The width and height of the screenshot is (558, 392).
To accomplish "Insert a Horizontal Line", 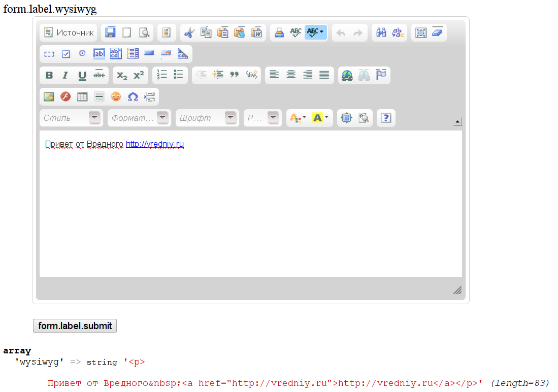I will click(99, 96).
